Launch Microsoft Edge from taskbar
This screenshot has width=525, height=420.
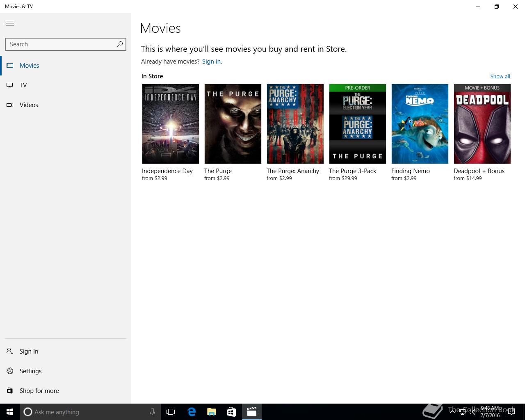click(x=192, y=412)
